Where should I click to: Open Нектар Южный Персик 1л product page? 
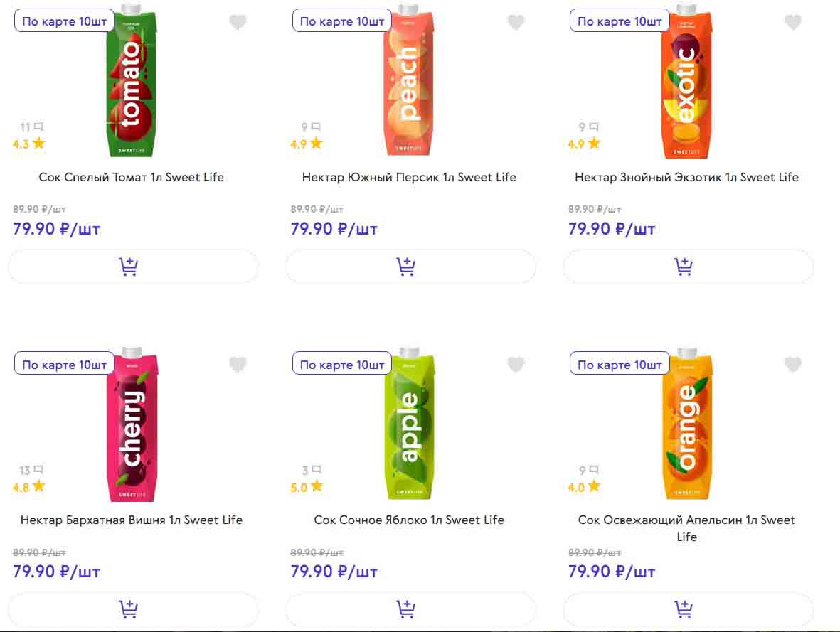pyautogui.click(x=409, y=177)
